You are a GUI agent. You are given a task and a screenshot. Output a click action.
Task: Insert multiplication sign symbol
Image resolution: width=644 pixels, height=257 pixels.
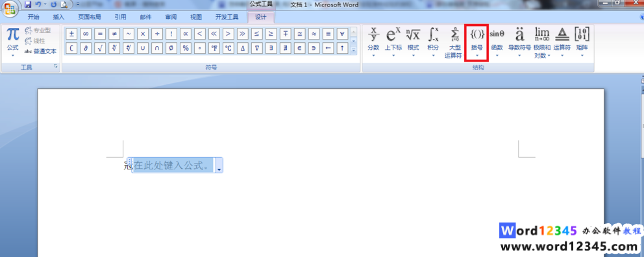143,34
